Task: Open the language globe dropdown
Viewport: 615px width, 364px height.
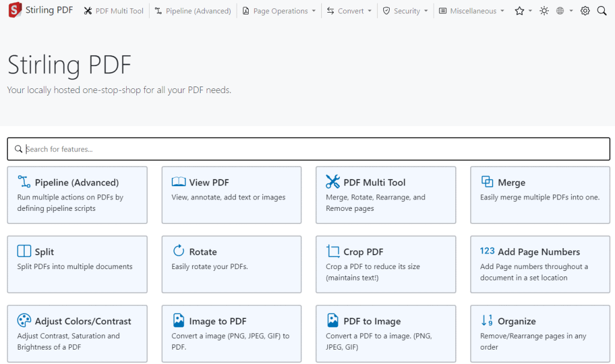Action: tap(564, 11)
